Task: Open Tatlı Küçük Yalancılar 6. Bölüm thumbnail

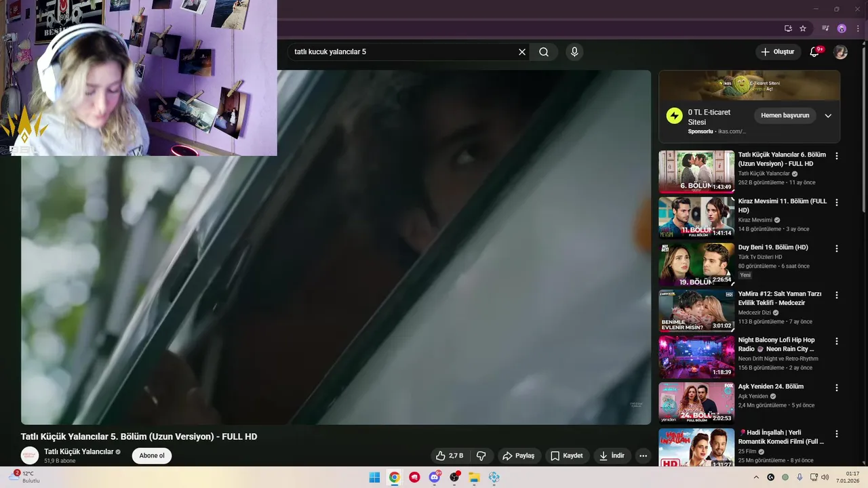Action: pos(696,172)
